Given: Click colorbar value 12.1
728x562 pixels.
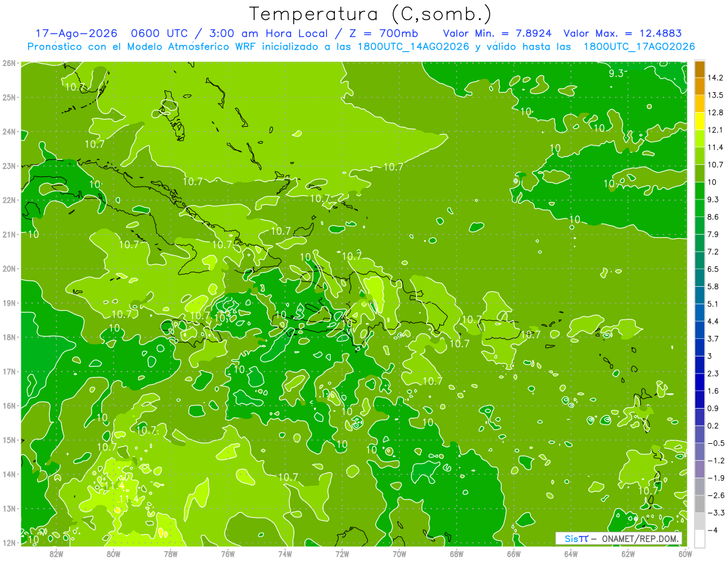Looking at the screenshot, I should (715, 130).
